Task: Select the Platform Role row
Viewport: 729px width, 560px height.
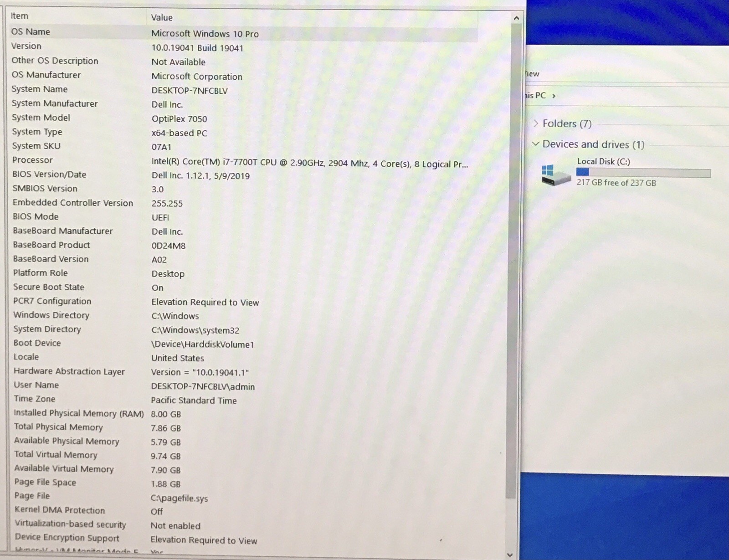Action: (244, 273)
